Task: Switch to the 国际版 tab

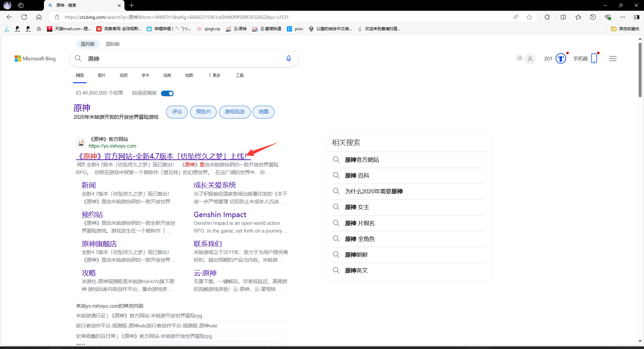Action: click(x=113, y=44)
